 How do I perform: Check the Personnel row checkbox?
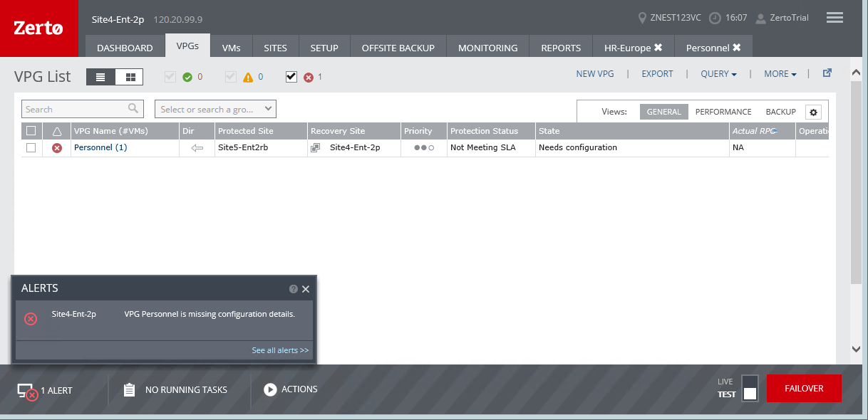31,147
